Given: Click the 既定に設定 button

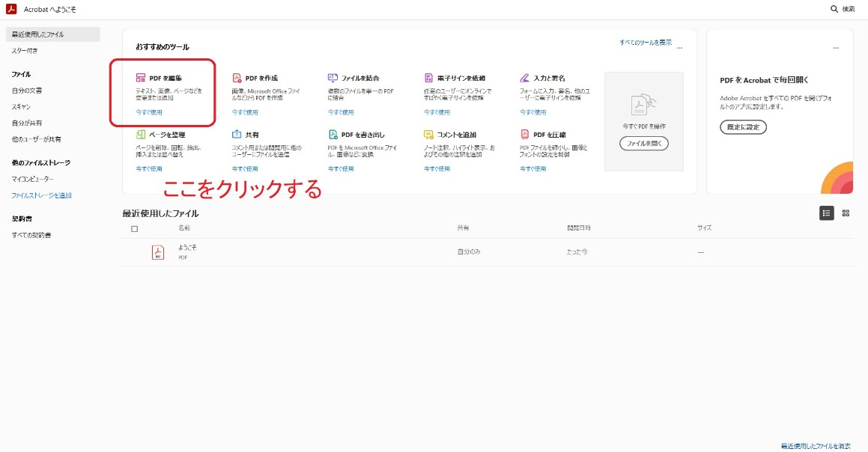Looking at the screenshot, I should tap(744, 126).
